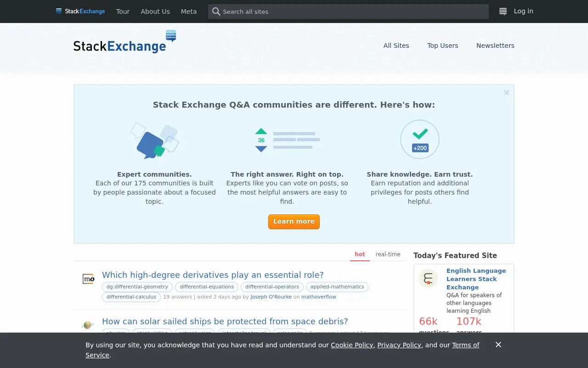This screenshot has height=368, width=588.
Task: Click the 66k questions count
Action: (x=428, y=322)
